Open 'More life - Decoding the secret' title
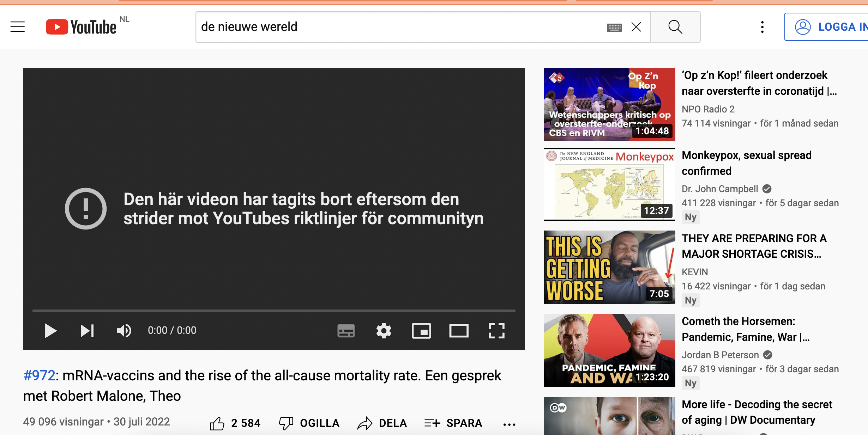This screenshot has height=435, width=868. pyautogui.click(x=757, y=412)
